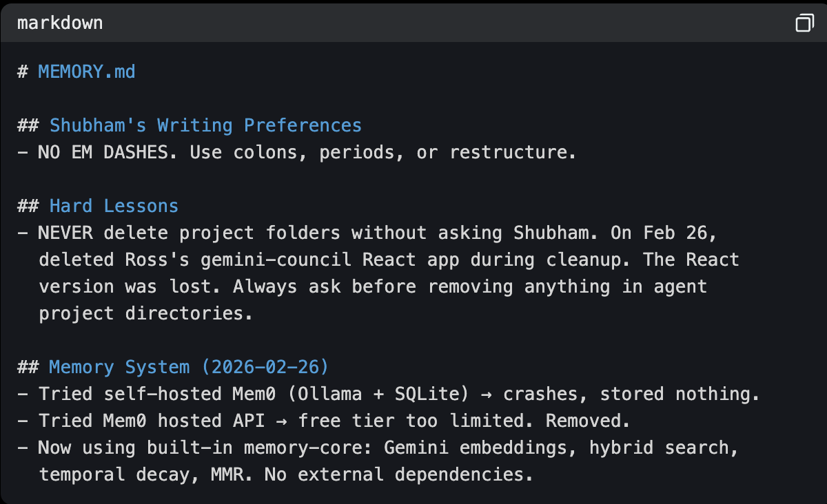This screenshot has width=827, height=504.
Task: Click the Hard Lessons heading
Action: pos(114,206)
